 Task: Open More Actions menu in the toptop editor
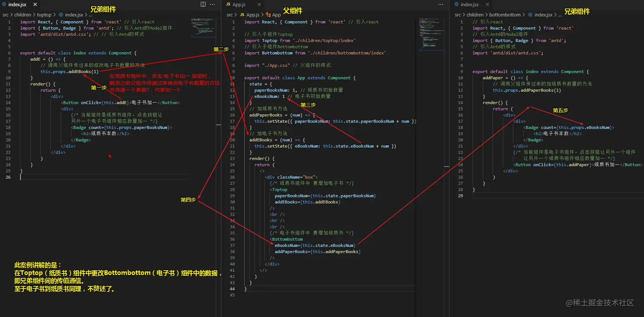click(x=213, y=4)
